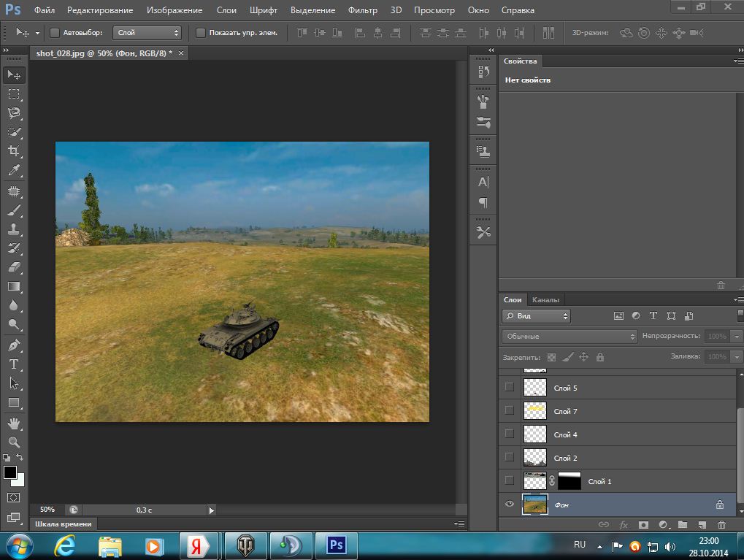Select the Horizontal Type tool

[14, 364]
